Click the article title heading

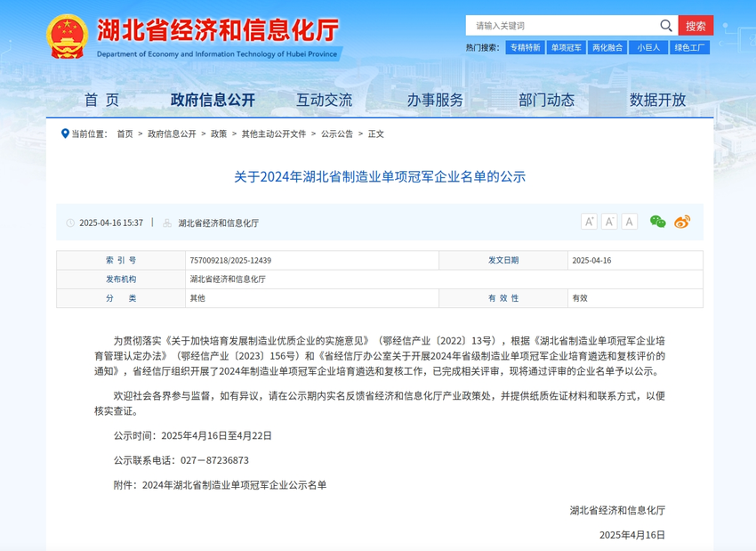pos(380,177)
